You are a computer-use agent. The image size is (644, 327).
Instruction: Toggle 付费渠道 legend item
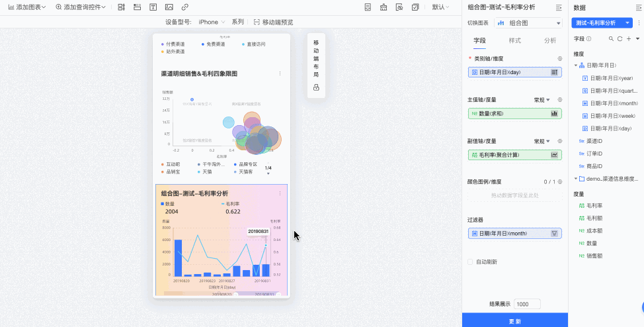[x=173, y=44]
